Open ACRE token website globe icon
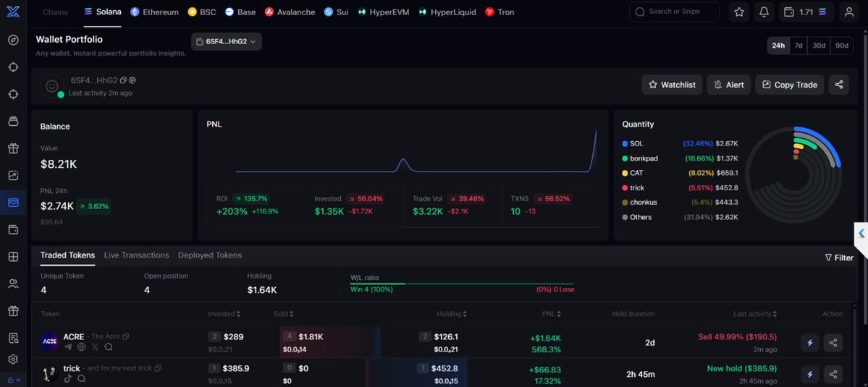868x387 pixels. 81,347
